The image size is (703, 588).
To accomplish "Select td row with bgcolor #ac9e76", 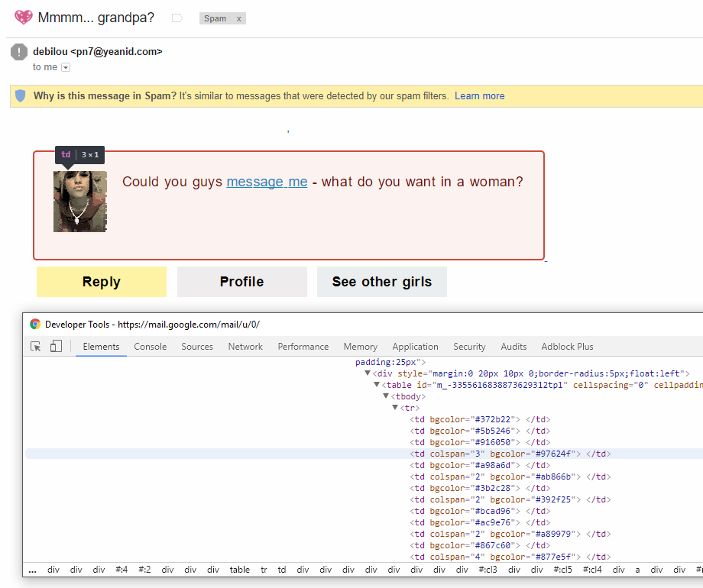I will pos(480,522).
